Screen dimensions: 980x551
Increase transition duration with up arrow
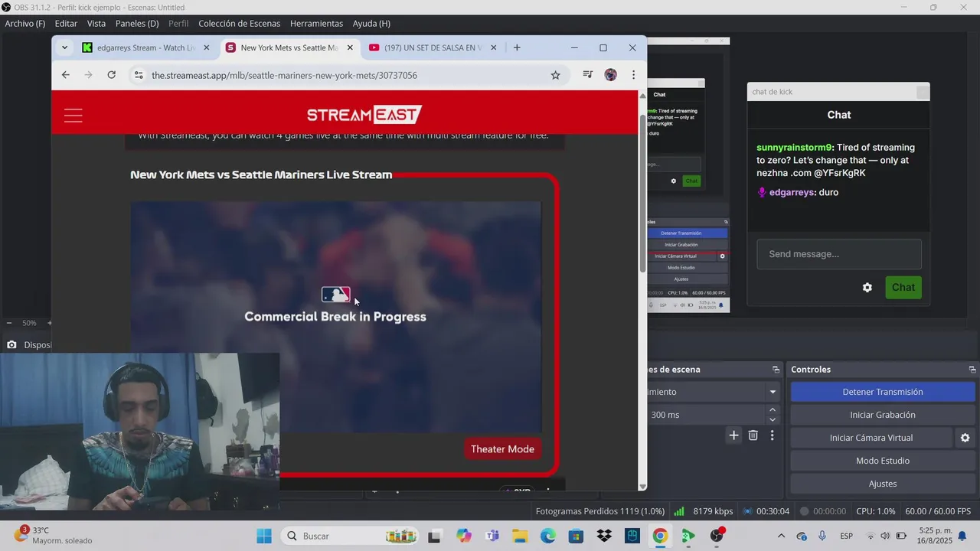pos(772,410)
